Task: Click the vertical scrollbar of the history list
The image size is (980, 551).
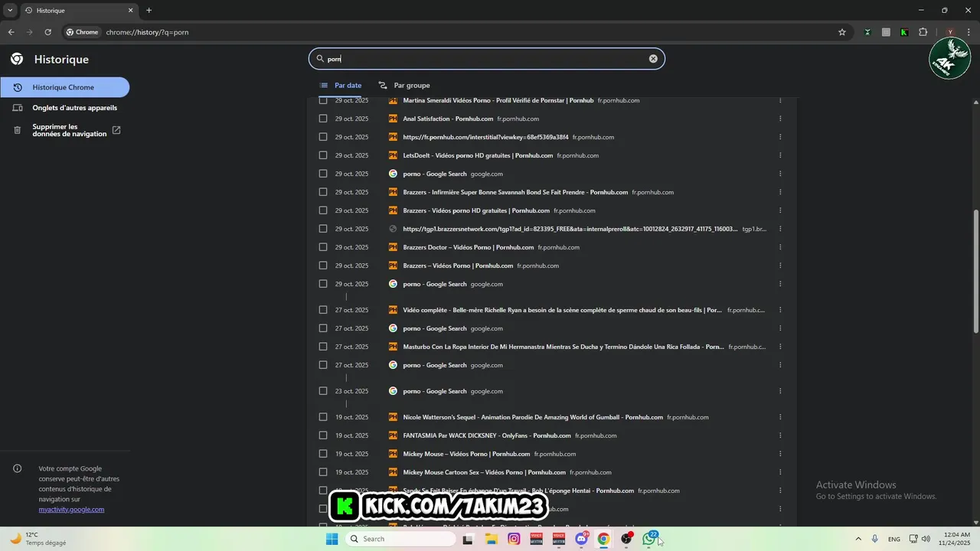Action: [x=975, y=271]
